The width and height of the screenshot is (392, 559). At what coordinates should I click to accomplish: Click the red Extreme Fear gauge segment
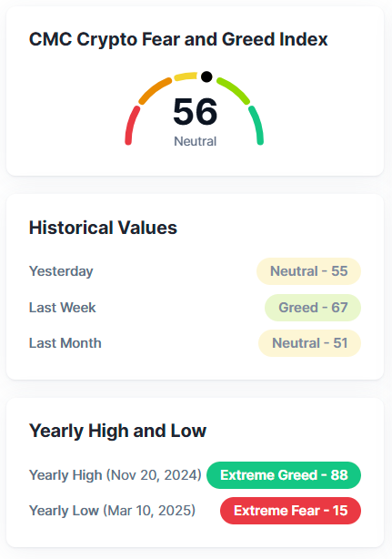pos(131,126)
